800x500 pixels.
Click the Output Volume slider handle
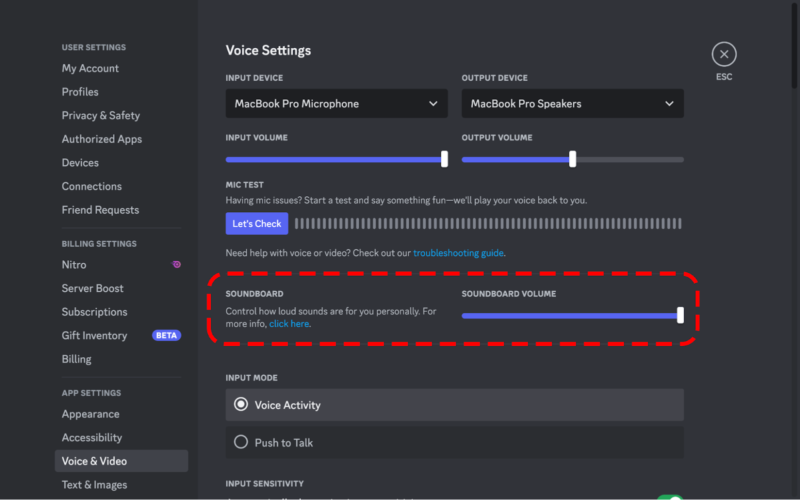click(x=572, y=159)
